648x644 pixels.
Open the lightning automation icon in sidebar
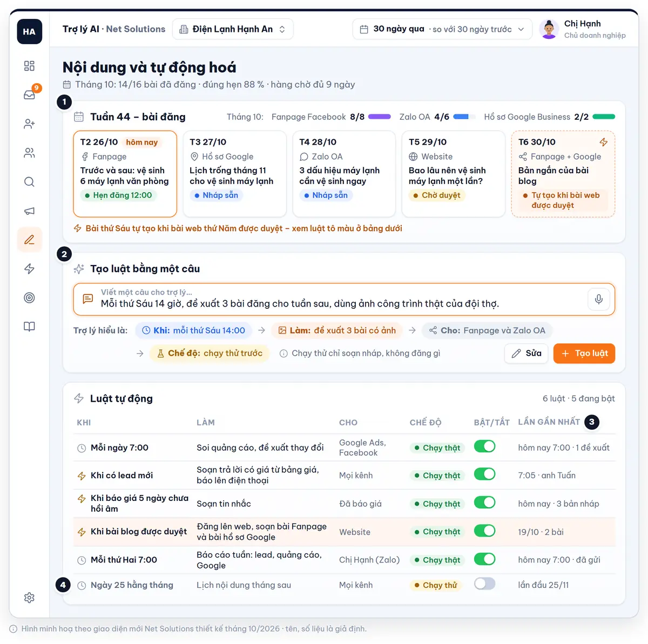pos(29,269)
